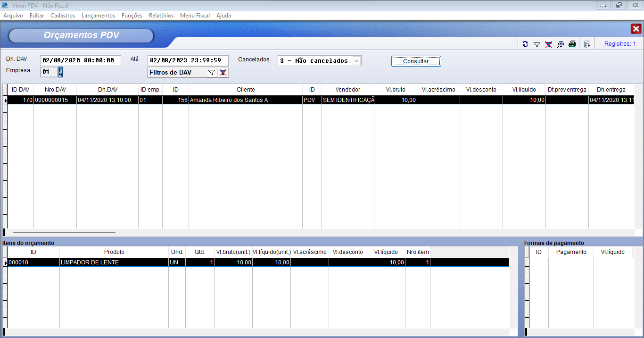644x338 pixels.
Task: Open the Relatórios menu
Action: 161,16
